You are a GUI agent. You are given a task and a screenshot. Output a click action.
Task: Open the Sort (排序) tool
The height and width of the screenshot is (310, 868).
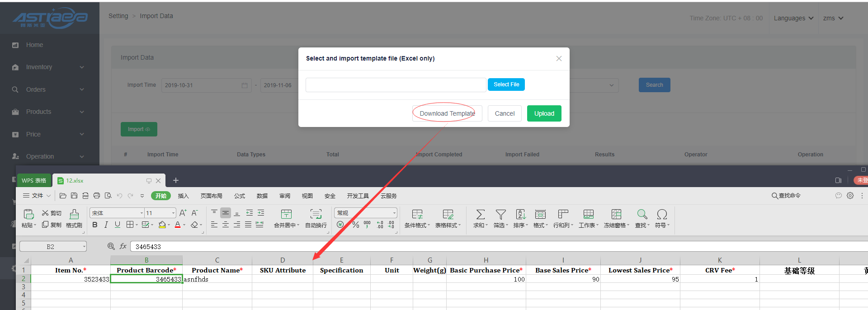click(520, 214)
